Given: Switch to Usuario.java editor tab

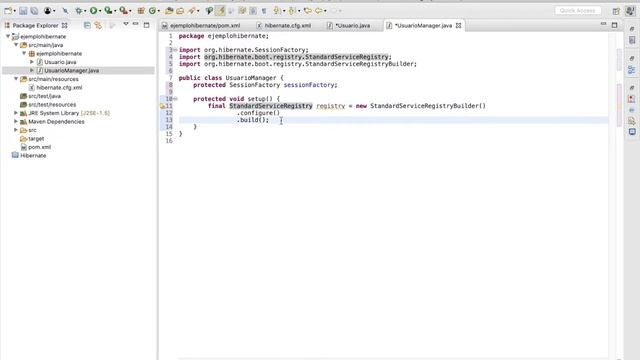Looking at the screenshot, I should pos(349,25).
